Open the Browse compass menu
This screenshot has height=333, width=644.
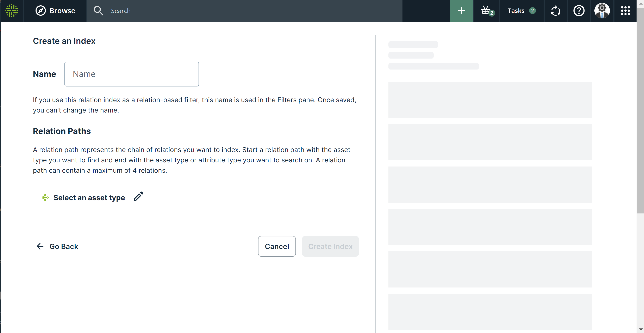tap(55, 11)
